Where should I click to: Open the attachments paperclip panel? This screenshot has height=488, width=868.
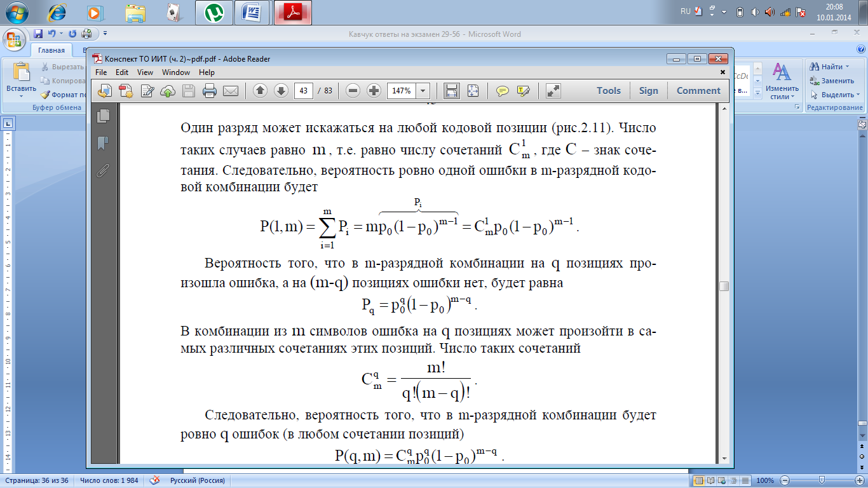click(x=103, y=170)
